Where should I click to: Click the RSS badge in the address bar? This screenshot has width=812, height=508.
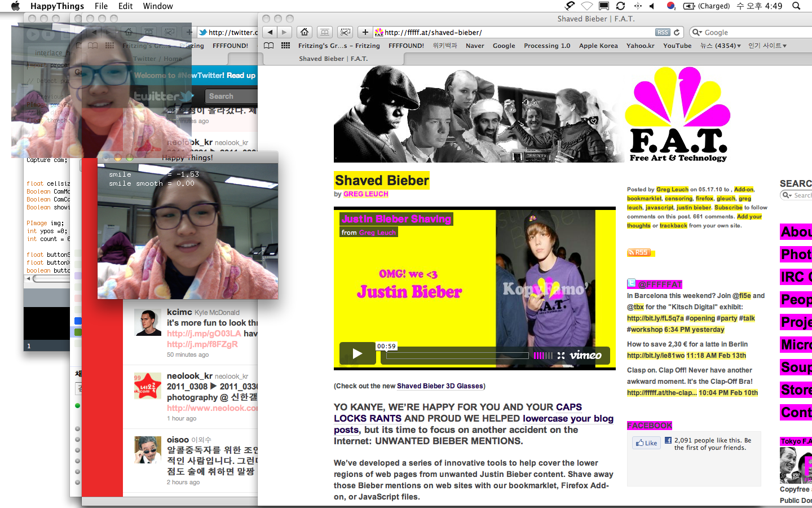(663, 32)
